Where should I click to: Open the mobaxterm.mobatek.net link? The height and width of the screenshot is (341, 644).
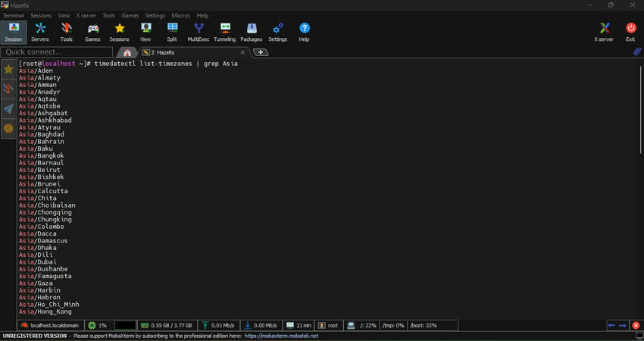point(281,336)
